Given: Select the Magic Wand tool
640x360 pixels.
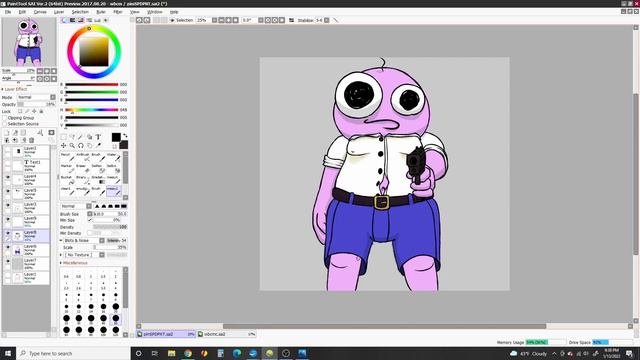Looking at the screenshot, I should coord(80,137).
